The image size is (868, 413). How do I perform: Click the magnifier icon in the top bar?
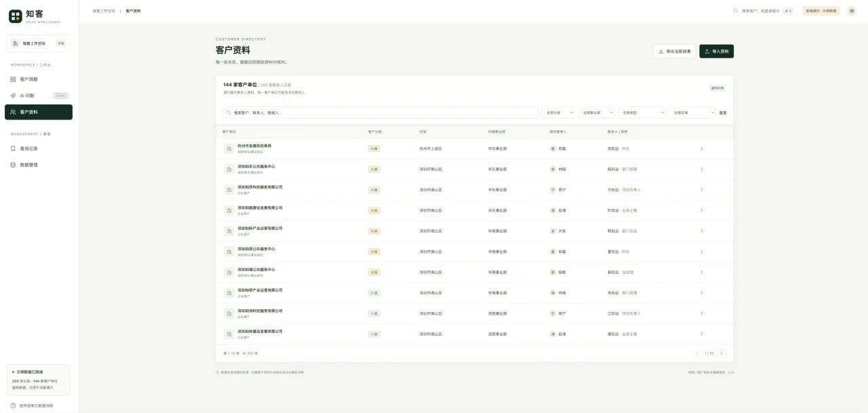click(736, 11)
